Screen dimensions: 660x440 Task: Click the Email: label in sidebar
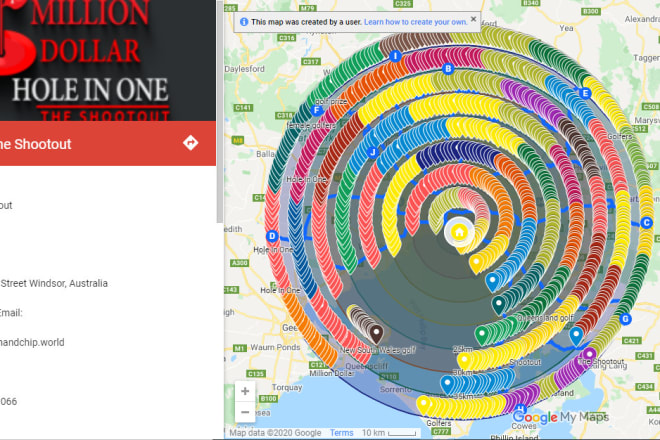[11, 313]
